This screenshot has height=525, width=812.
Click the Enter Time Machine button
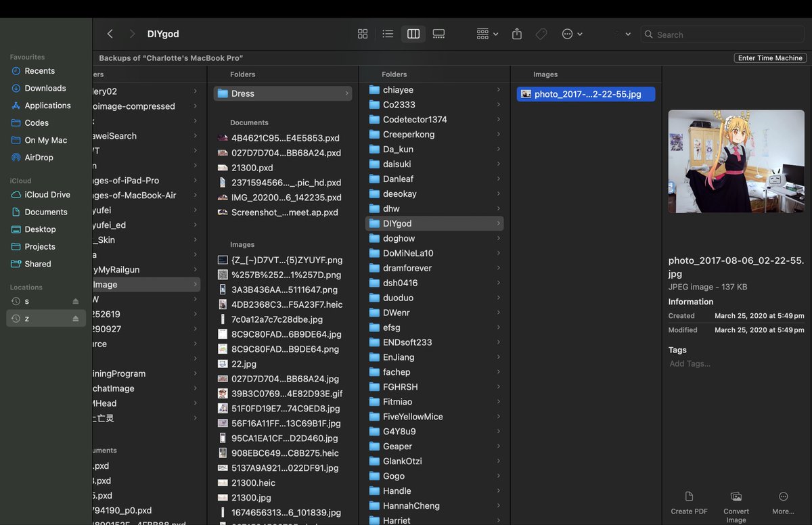(x=770, y=58)
